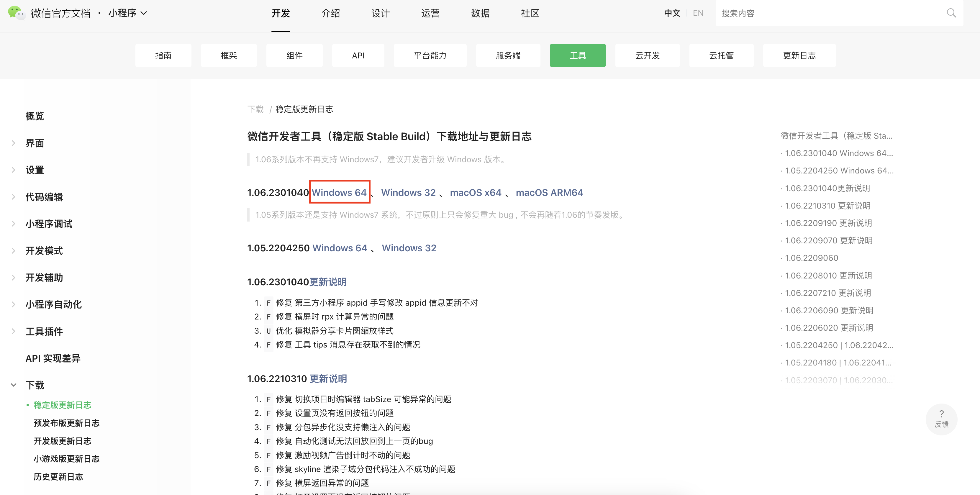This screenshot has height=495, width=980.
Task: Open the 反馈 feedback help button
Action: pyautogui.click(x=941, y=419)
